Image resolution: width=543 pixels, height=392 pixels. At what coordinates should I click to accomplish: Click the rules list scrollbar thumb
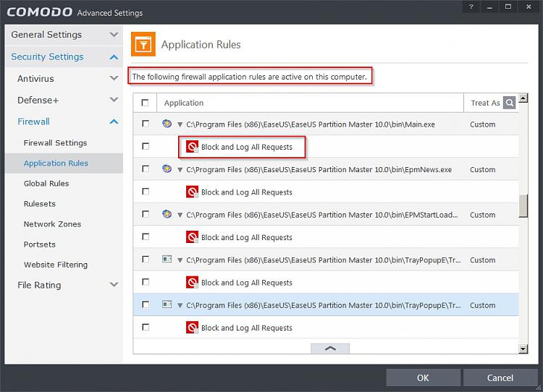coord(523,206)
